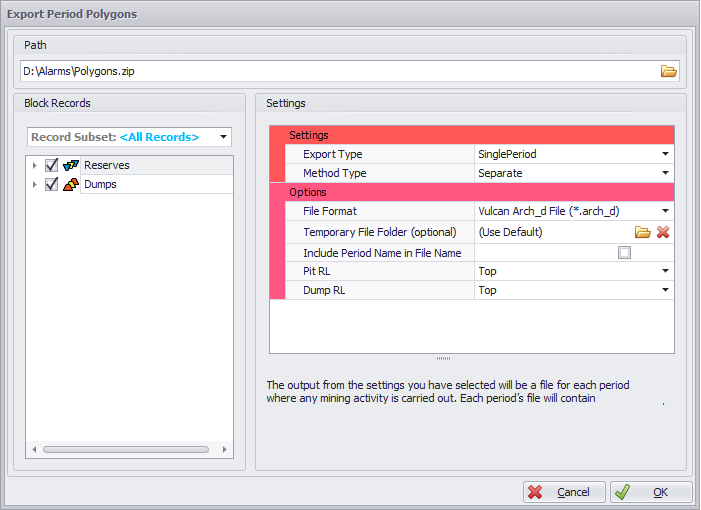Select the Dumps tree row

[x=156, y=184]
